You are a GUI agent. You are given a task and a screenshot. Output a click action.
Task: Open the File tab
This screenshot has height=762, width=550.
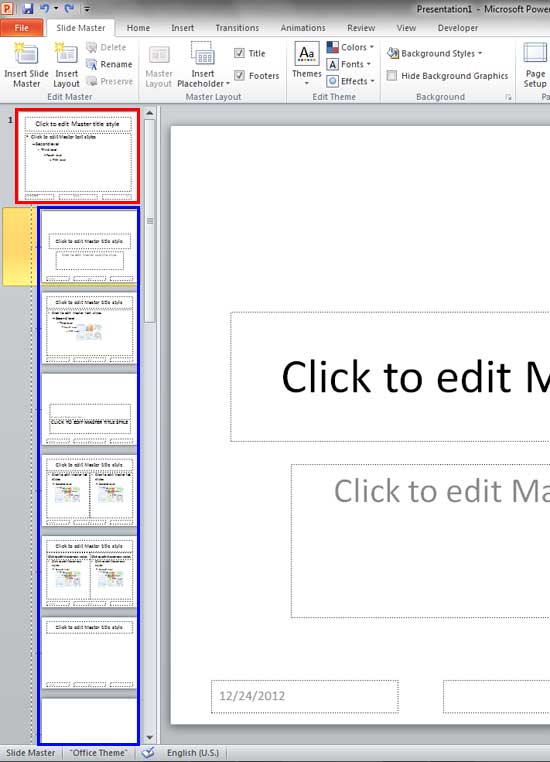point(22,28)
